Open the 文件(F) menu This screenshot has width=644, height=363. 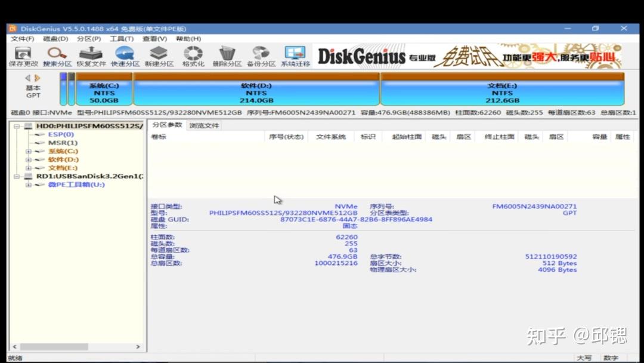pyautogui.click(x=22, y=39)
